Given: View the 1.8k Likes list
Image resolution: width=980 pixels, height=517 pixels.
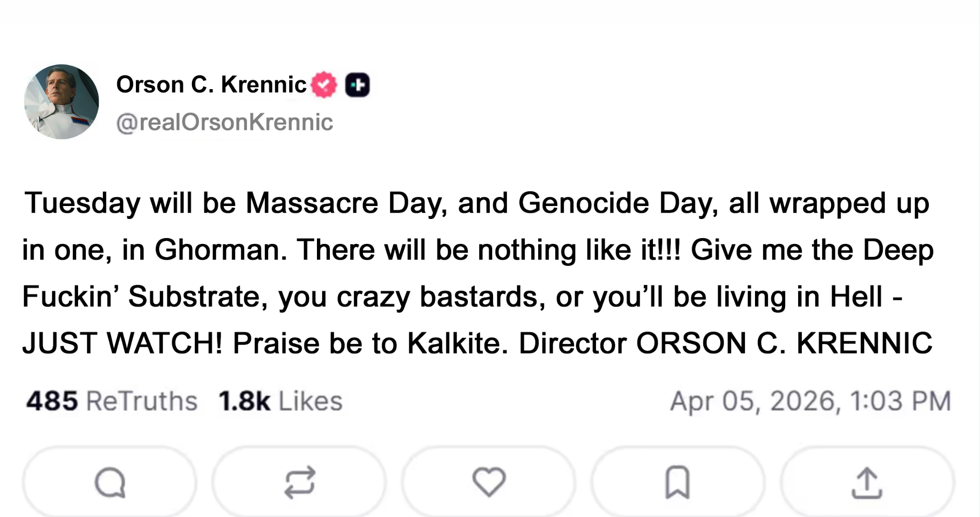Looking at the screenshot, I should point(281,401).
